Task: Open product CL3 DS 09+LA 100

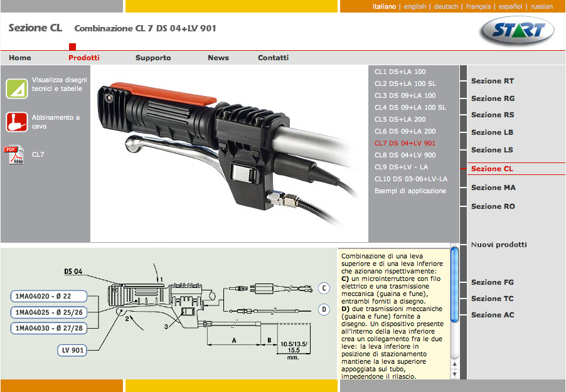Action: click(x=405, y=95)
